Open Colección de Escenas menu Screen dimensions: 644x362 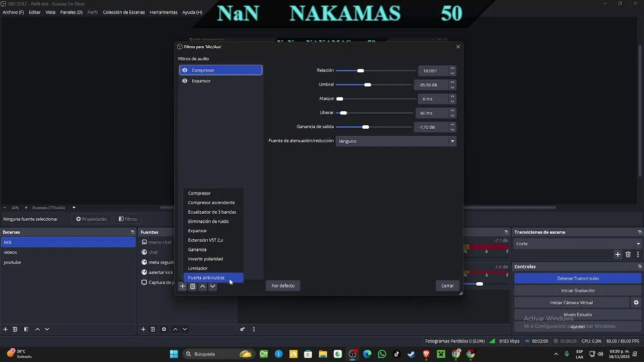[124, 12]
